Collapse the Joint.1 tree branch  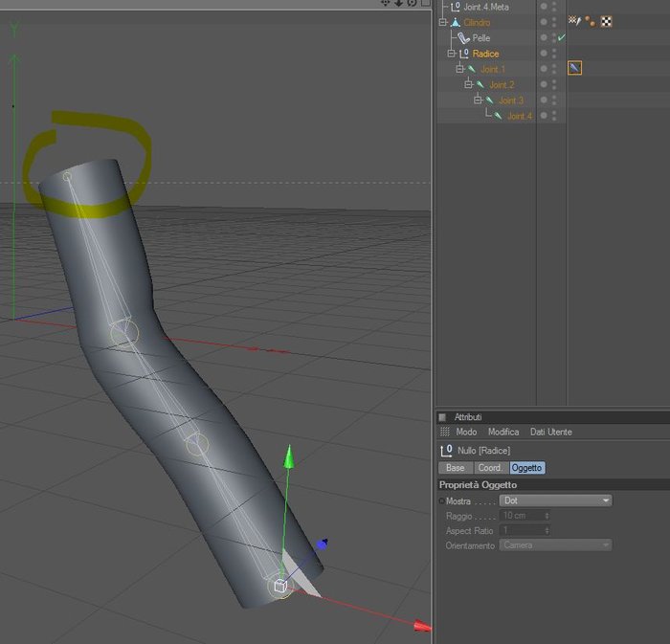[459, 69]
